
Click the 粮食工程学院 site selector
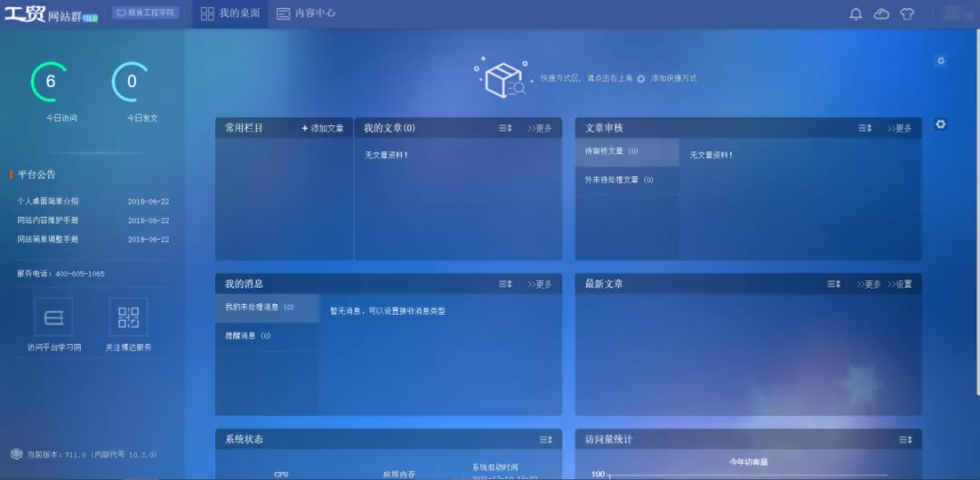[x=146, y=14]
